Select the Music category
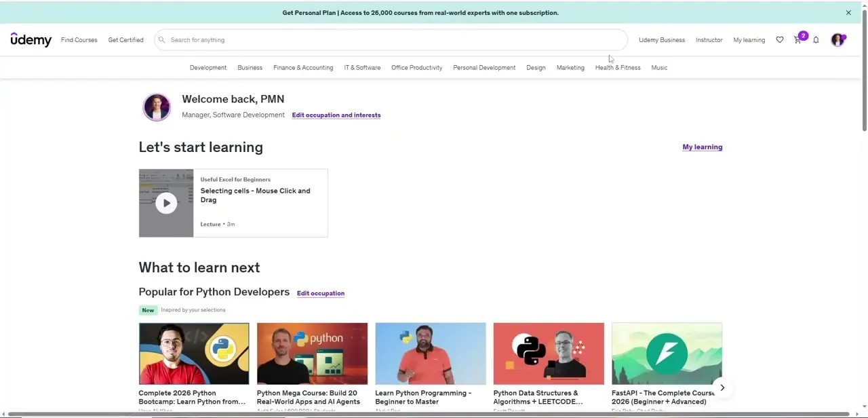Image resolution: width=868 pixels, height=418 pixels. pos(659,68)
